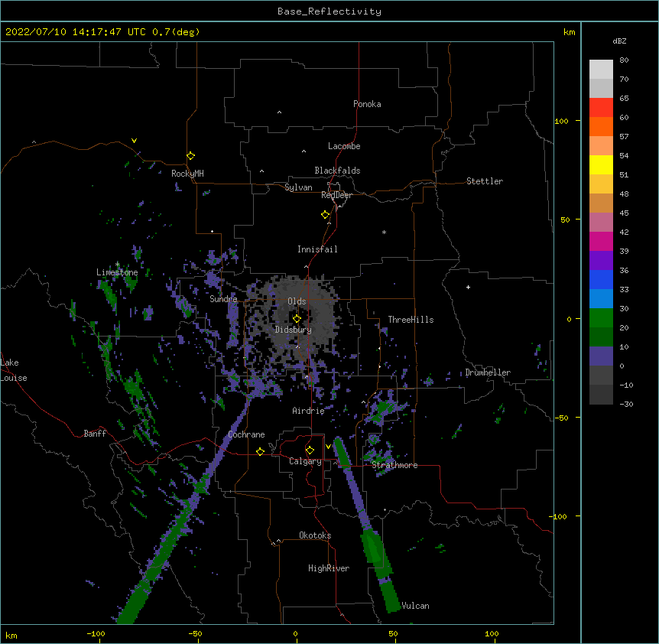
Task: Click the HighRiver label
Action: (x=329, y=568)
